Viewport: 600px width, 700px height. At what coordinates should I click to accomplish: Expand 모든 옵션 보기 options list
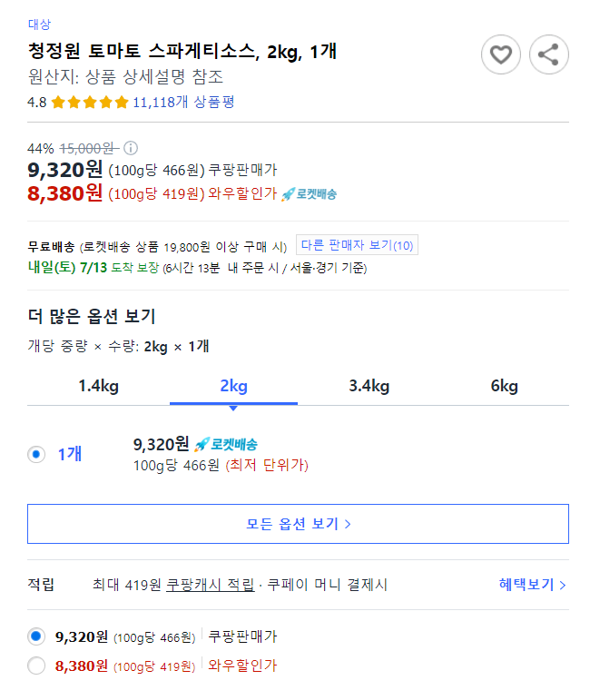(299, 524)
